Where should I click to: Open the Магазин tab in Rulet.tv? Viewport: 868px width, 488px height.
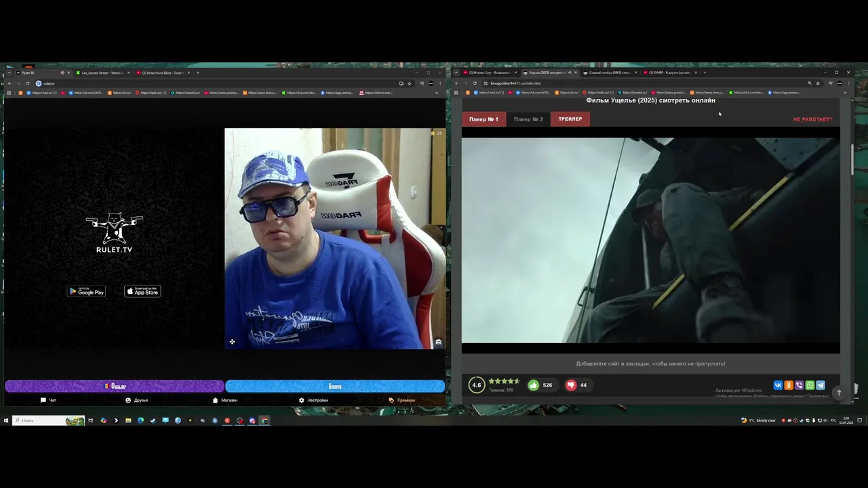pos(225,400)
